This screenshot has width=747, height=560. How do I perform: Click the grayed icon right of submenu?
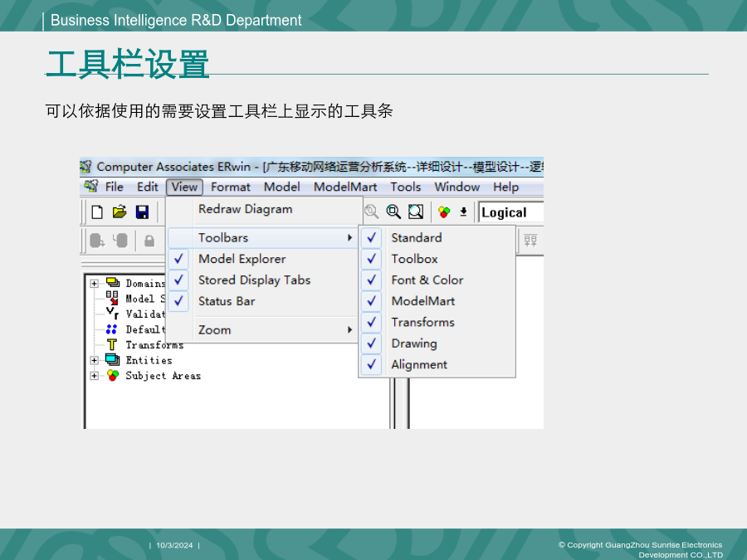pyautogui.click(x=530, y=240)
